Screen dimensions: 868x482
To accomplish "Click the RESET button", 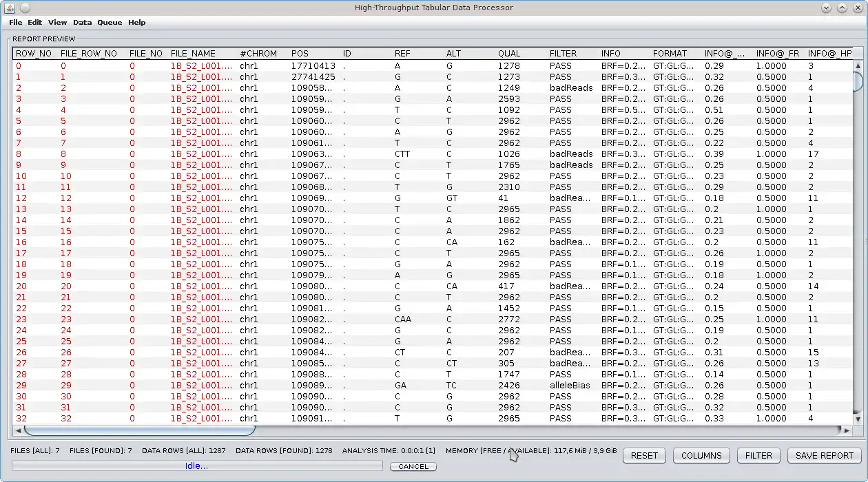I will (644, 456).
